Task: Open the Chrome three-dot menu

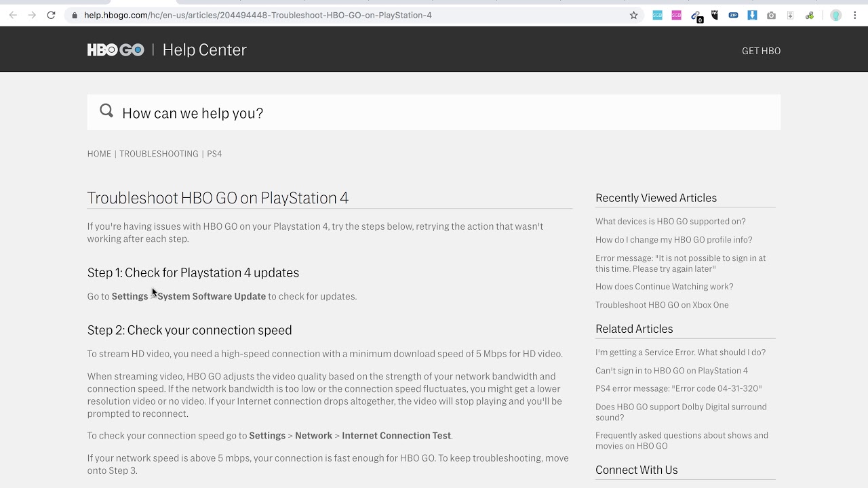Action: click(855, 15)
